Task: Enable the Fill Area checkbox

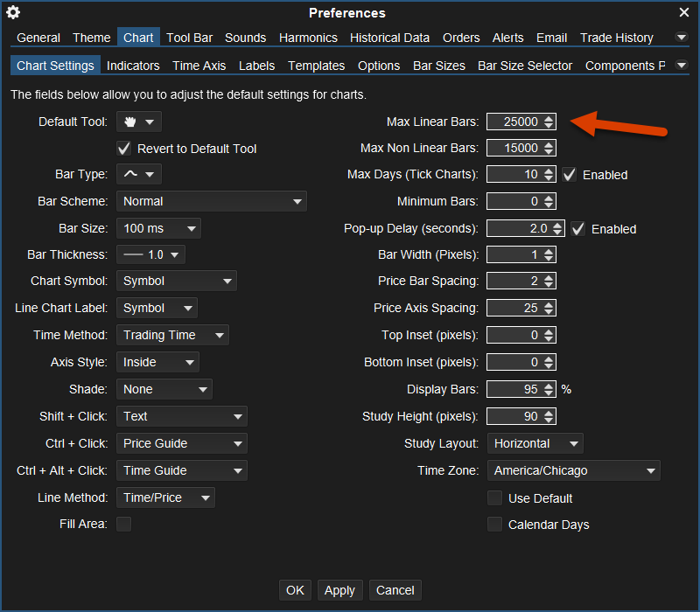Action: click(x=124, y=524)
